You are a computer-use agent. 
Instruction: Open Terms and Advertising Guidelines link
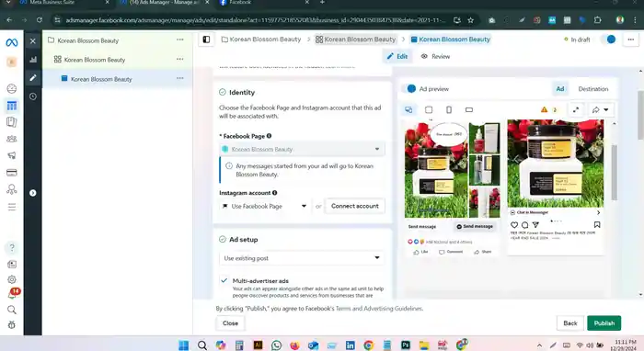(379, 309)
